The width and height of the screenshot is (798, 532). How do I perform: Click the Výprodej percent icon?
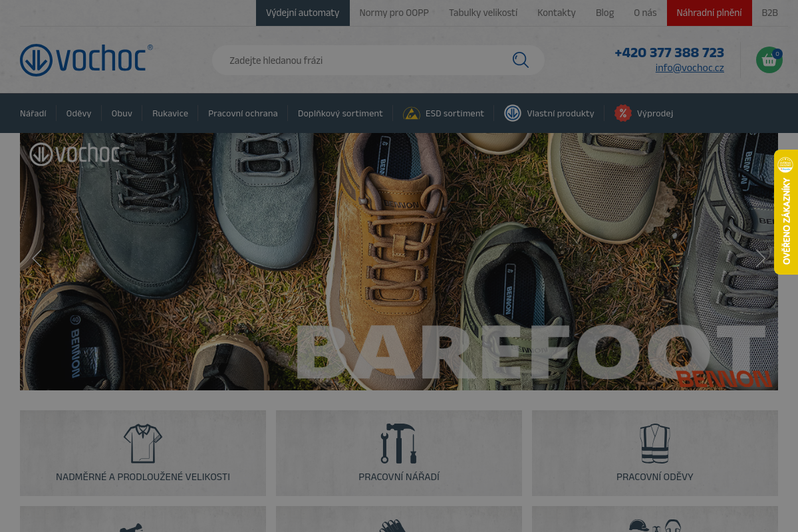(622, 114)
